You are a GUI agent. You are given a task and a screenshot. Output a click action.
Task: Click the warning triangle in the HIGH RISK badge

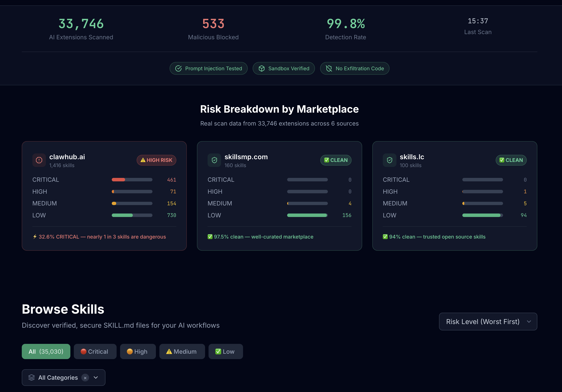click(x=143, y=160)
